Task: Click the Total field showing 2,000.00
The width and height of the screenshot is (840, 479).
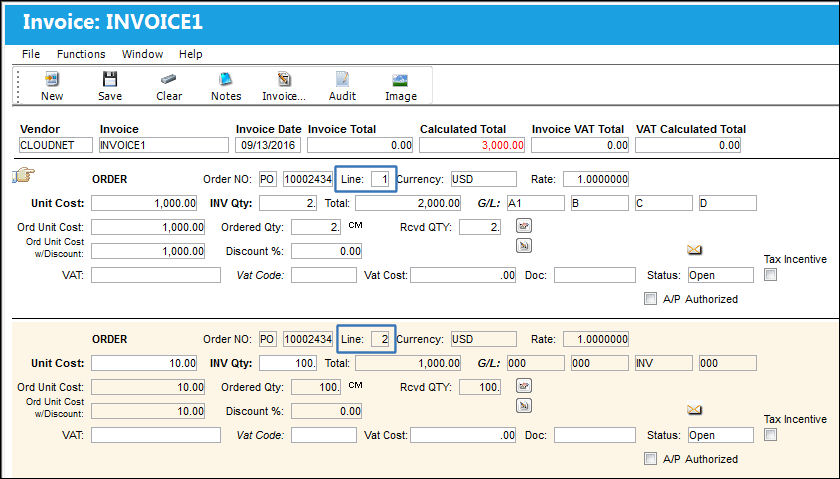Action: (x=408, y=203)
